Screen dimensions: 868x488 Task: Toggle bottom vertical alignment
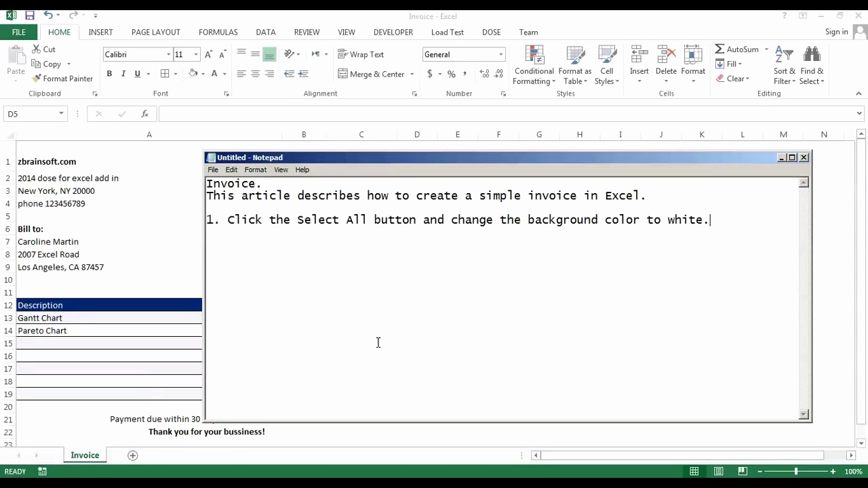coord(269,54)
